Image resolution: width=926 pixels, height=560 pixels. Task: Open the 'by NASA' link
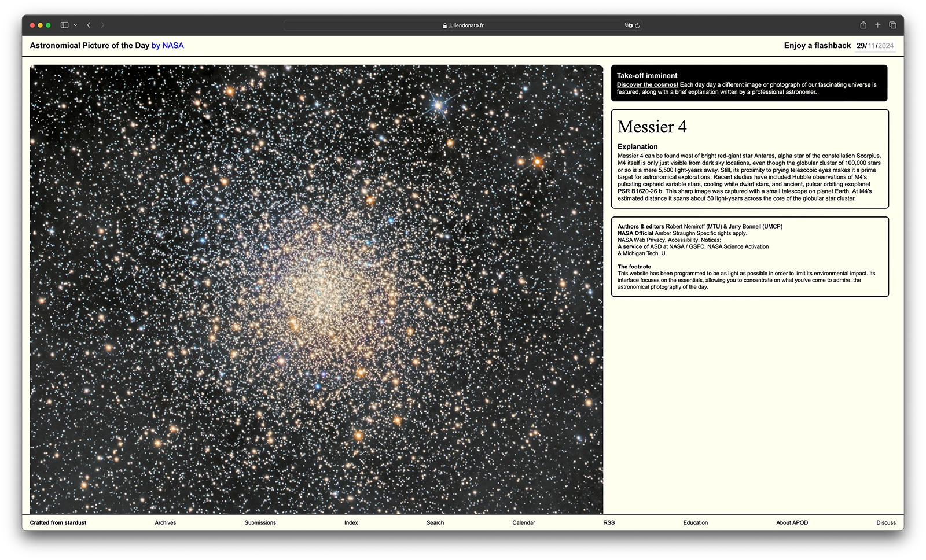click(x=167, y=45)
